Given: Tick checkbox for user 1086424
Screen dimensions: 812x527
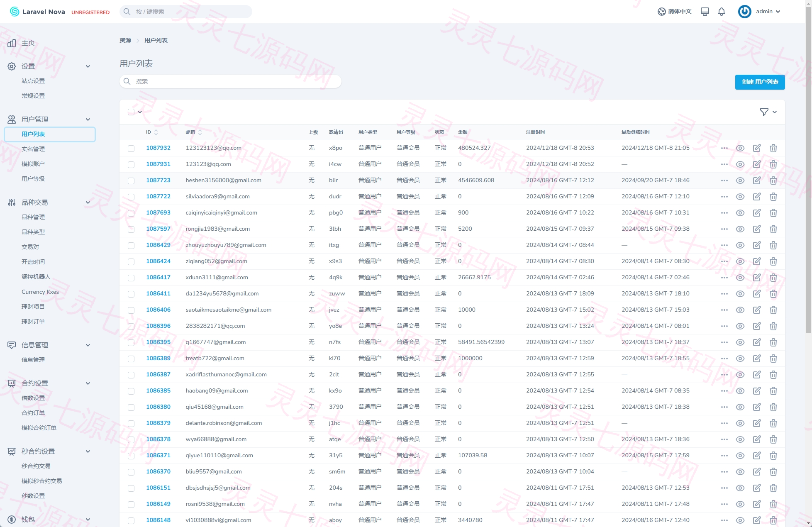Looking at the screenshot, I should coord(131,261).
